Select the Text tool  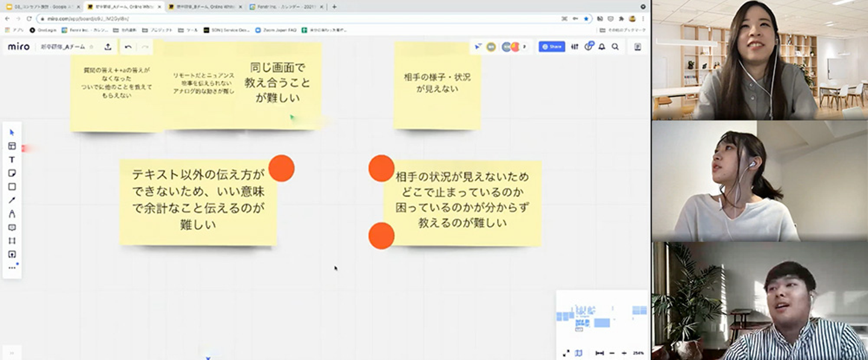coord(12,160)
